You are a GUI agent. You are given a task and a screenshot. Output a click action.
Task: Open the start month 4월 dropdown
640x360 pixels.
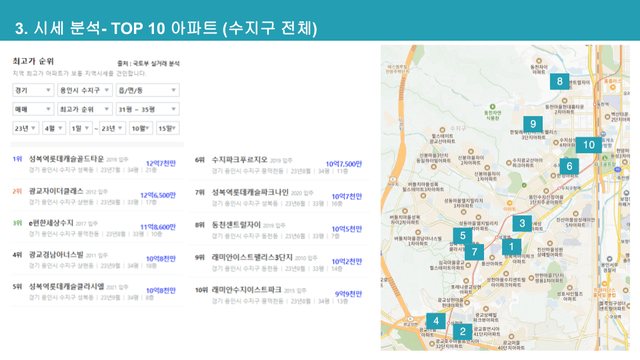pyautogui.click(x=54, y=128)
